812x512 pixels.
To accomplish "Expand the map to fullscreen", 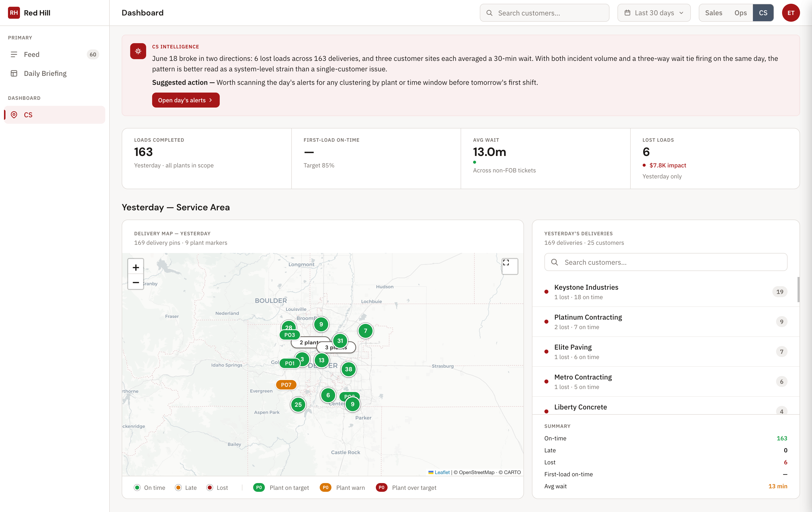I will tap(509, 266).
